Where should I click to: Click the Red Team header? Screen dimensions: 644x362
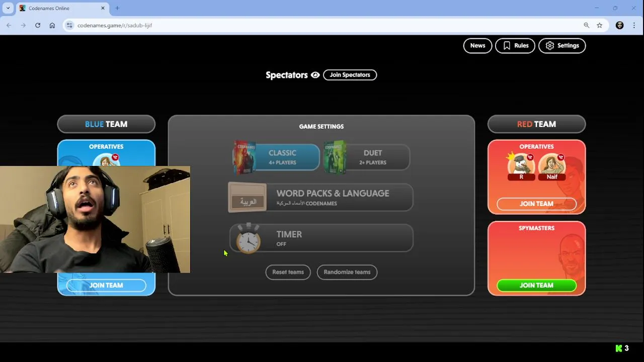tap(536, 124)
